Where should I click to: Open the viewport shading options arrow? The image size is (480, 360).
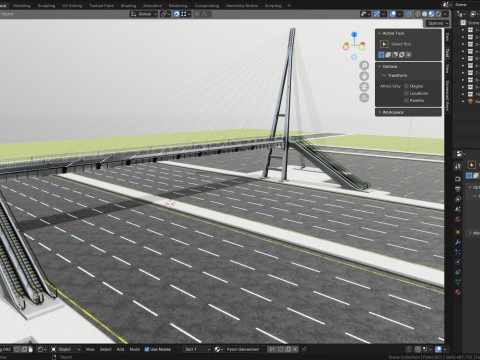tap(445, 14)
